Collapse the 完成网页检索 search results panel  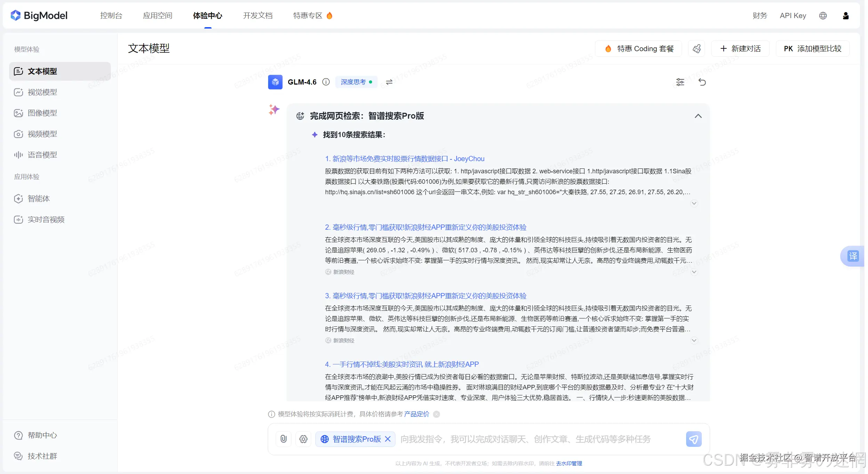(x=698, y=116)
